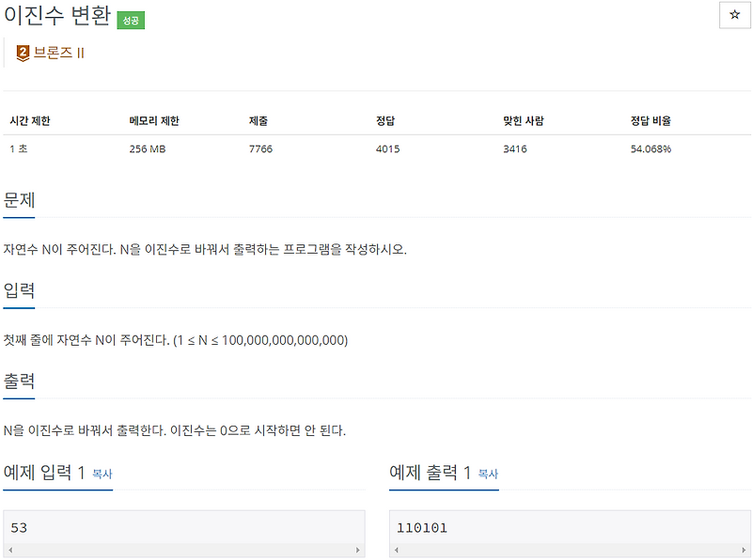Click the 메모리 제한 column header

click(154, 120)
